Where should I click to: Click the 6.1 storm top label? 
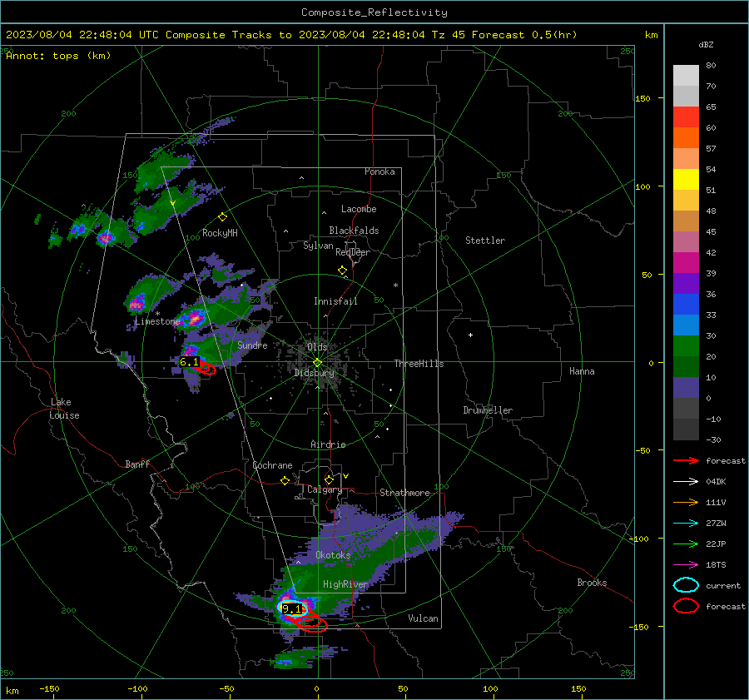[x=189, y=362]
